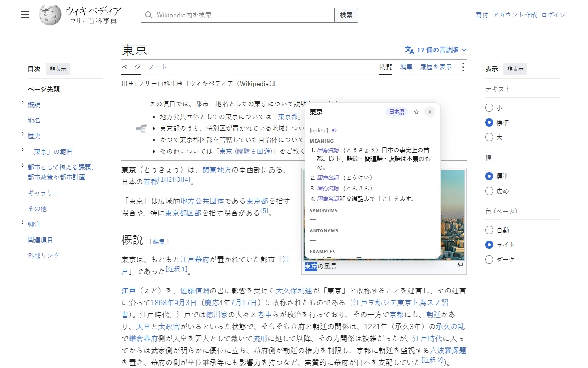Favorite 東京 with the star icon

click(x=416, y=112)
